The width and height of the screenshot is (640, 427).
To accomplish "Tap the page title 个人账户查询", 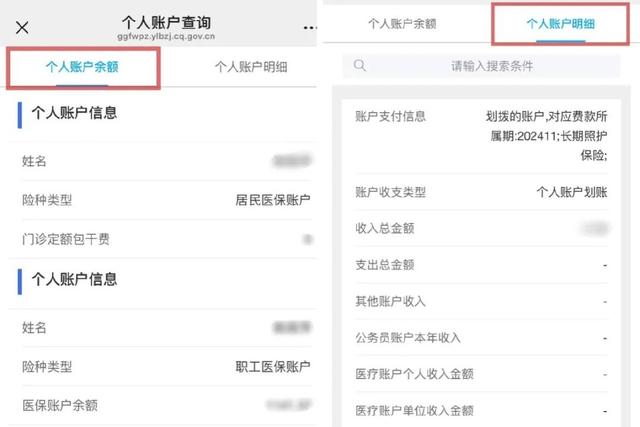I will 166,23.
